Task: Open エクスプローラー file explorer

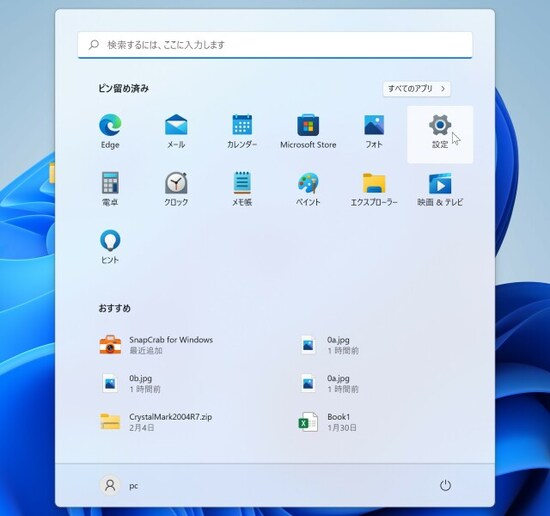Action: coord(374,189)
